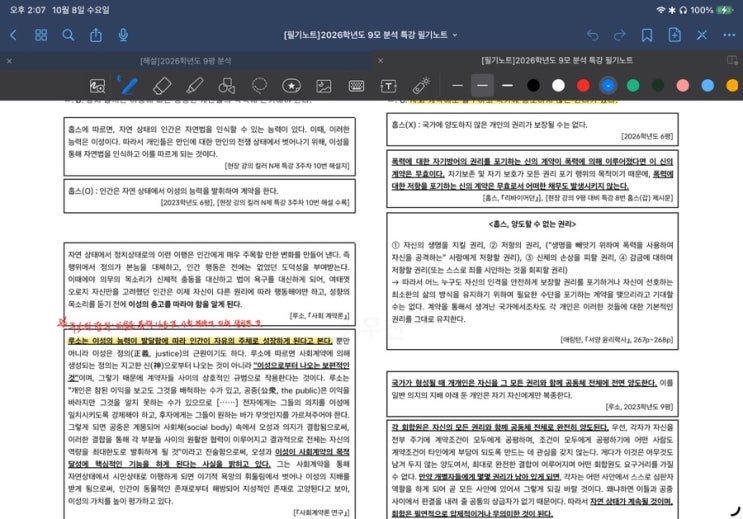743x519 pixels.
Task: Pick the light blue pen color
Action: (x=707, y=86)
